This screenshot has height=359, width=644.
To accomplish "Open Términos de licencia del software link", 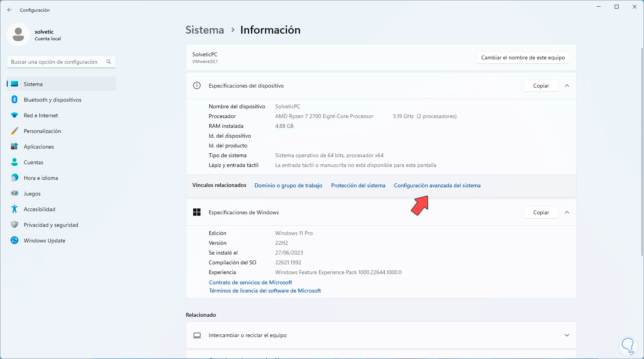I will (x=265, y=291).
